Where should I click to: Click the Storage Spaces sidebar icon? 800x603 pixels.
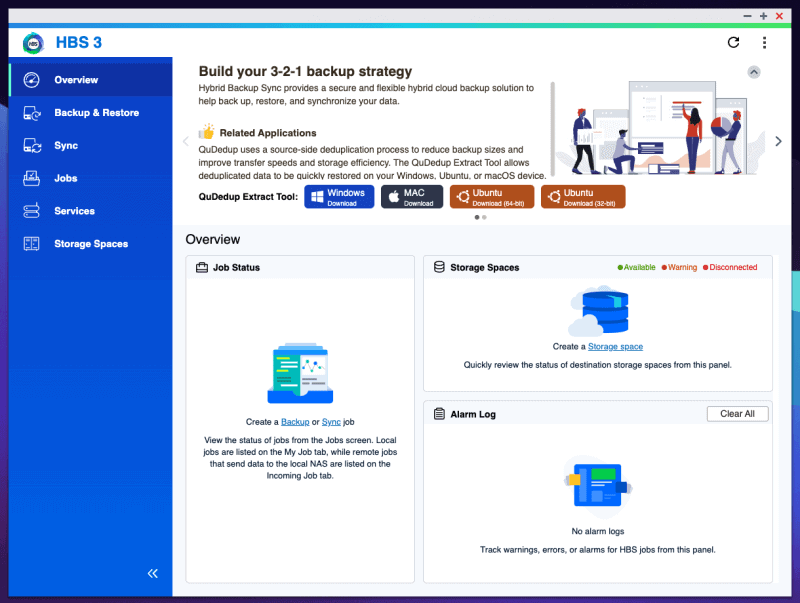(32, 243)
